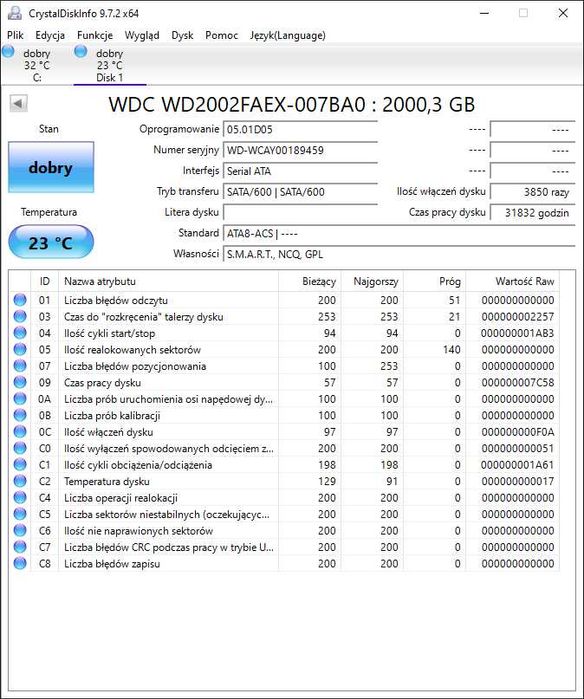Screen dimensions: 584x699
Task: Select row 'Liczba błędów odczytu'
Action: (x=284, y=300)
